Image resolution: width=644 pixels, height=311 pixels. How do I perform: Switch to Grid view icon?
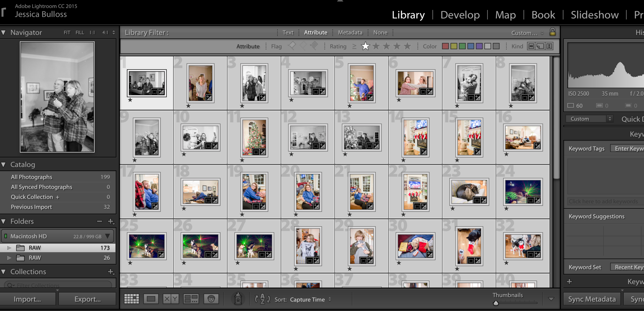[132, 299]
